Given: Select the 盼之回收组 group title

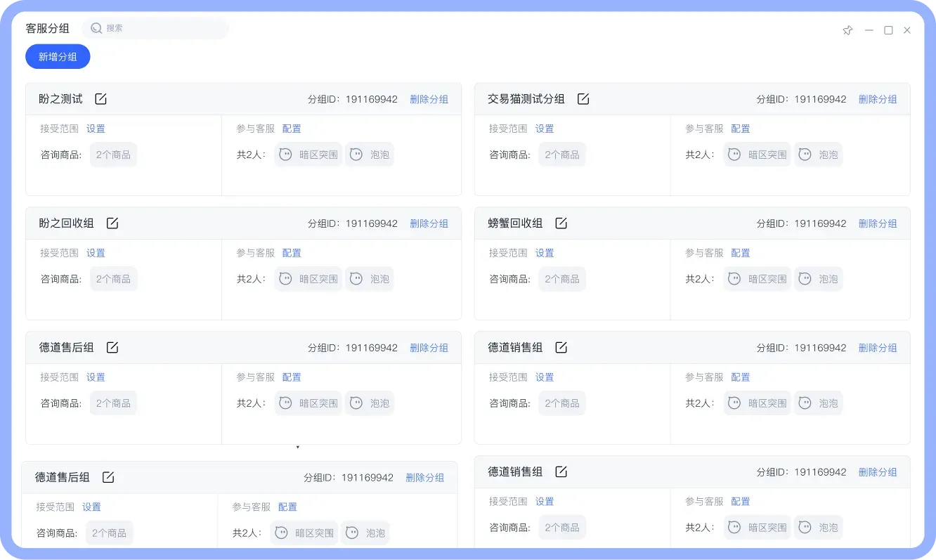Looking at the screenshot, I should [x=66, y=223].
